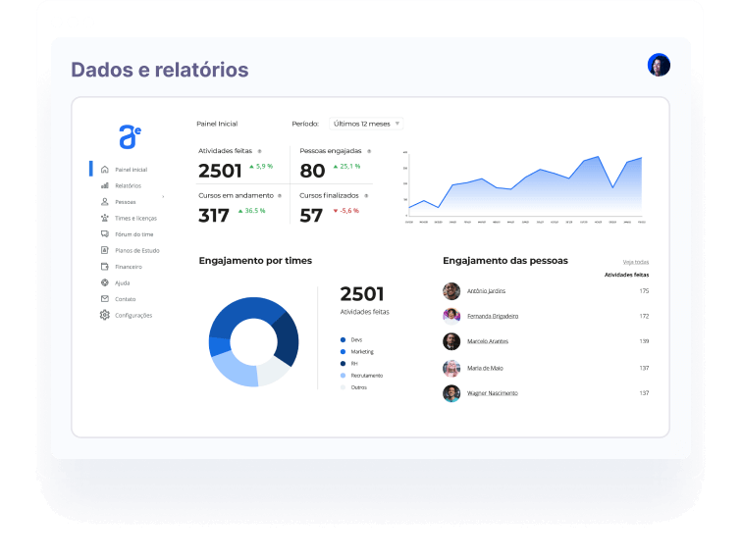Screen dimensions: 742x560
Task: Open the Configurações gear icon
Action: click(105, 315)
